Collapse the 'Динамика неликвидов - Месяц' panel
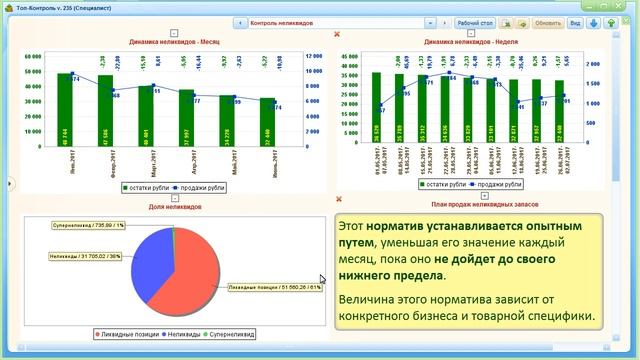 (x=174, y=33)
